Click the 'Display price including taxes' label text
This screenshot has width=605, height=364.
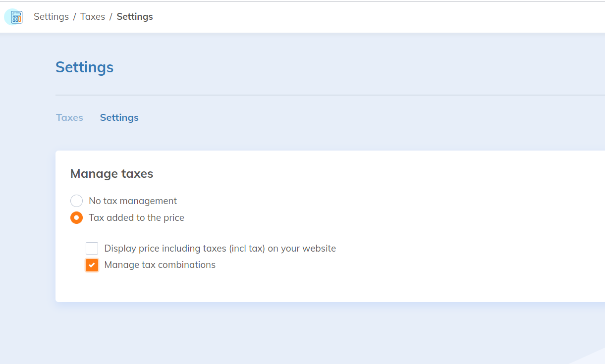click(220, 249)
